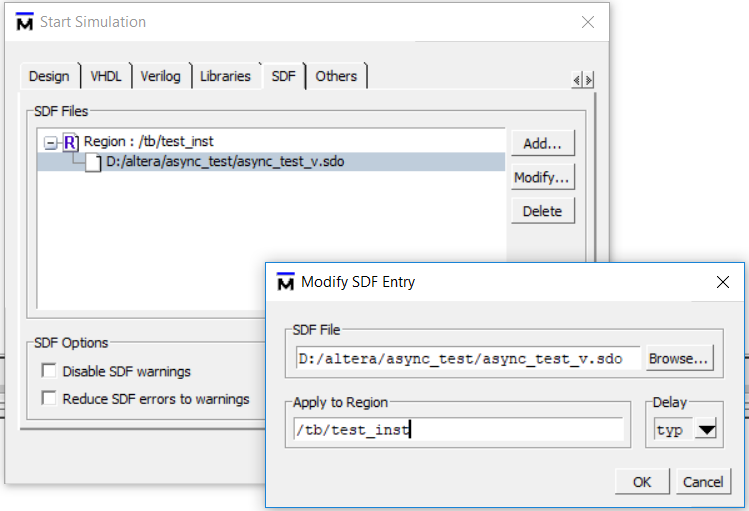Image resolution: width=749 pixels, height=511 pixels.
Task: Click ModelSim logo in Start Simulation title bar
Action: (24, 21)
